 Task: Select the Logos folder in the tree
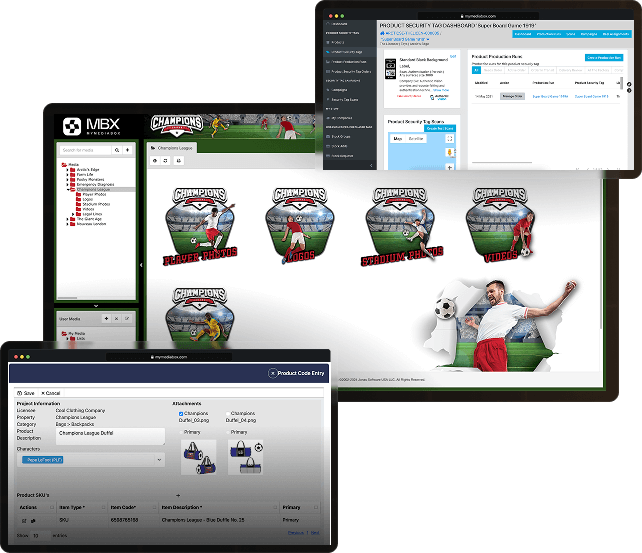pos(85,199)
